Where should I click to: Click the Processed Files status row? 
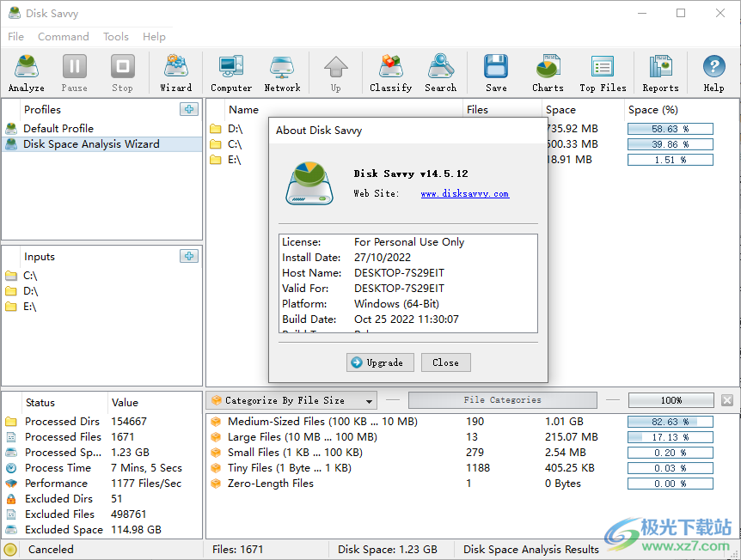[x=101, y=437]
